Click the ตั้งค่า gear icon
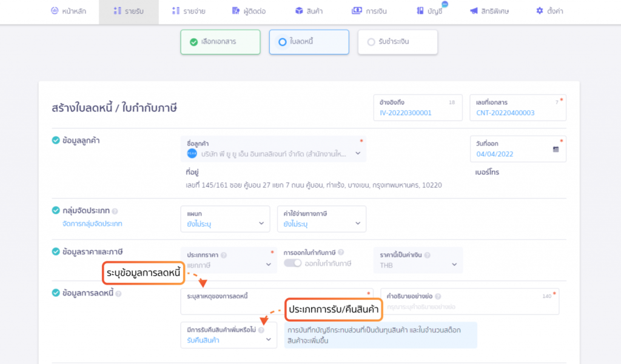 point(539,11)
